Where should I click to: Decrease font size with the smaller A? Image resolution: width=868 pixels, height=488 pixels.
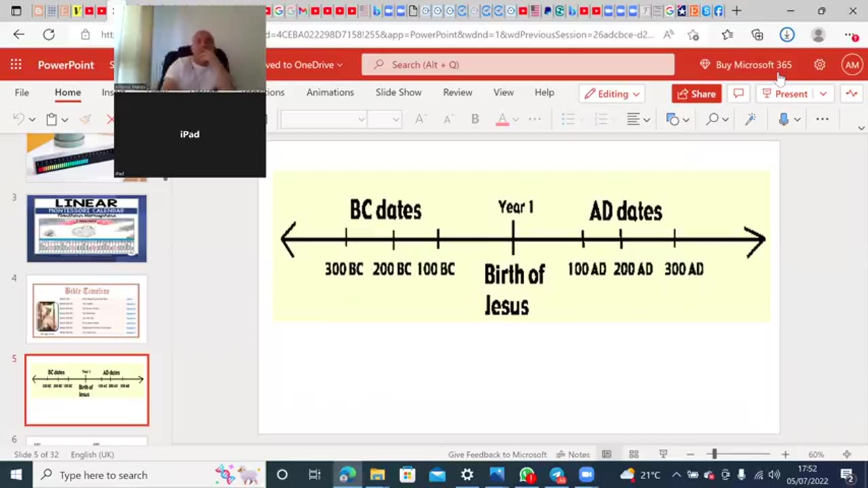(x=448, y=119)
